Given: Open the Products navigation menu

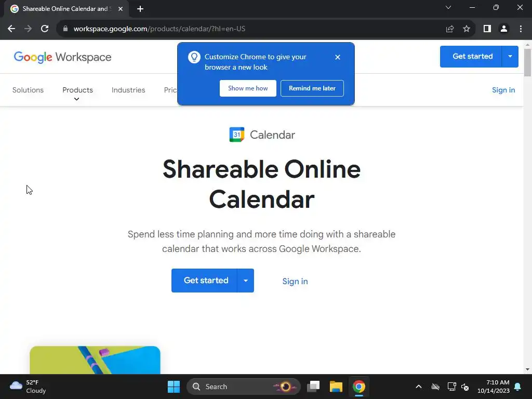Looking at the screenshot, I should coord(77,90).
